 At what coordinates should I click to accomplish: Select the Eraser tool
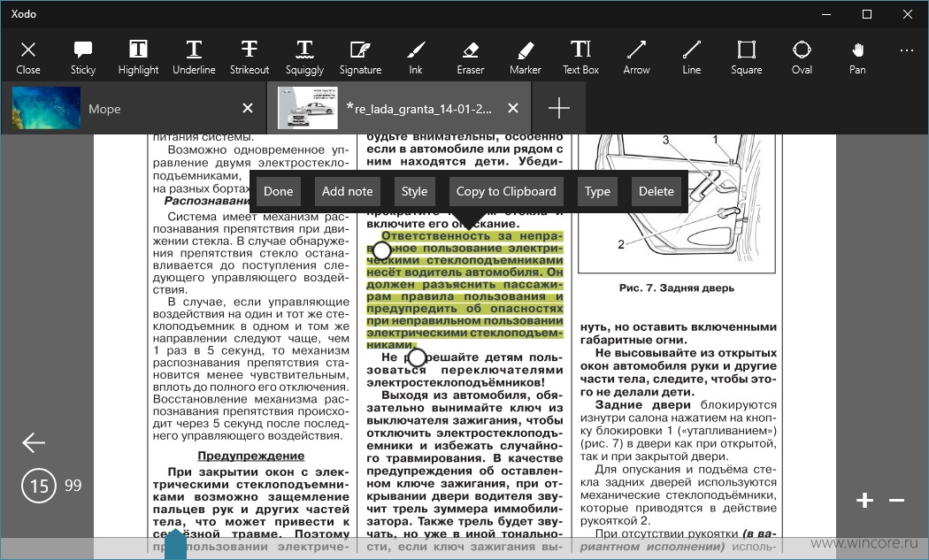point(471,58)
